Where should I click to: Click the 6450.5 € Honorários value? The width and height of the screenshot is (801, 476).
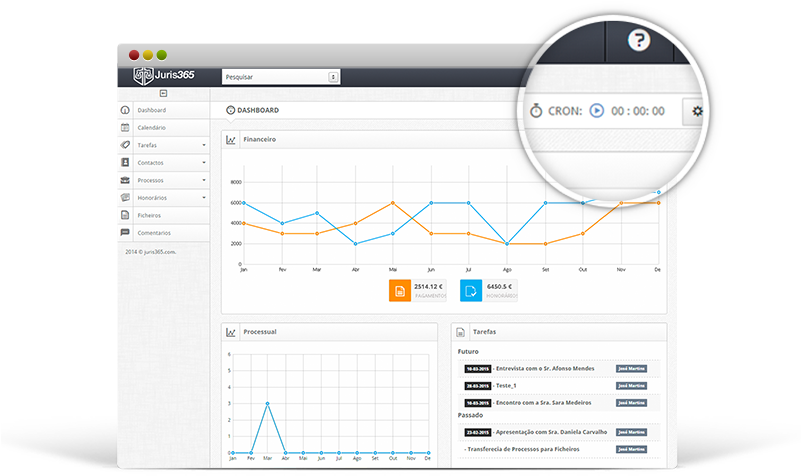499,287
